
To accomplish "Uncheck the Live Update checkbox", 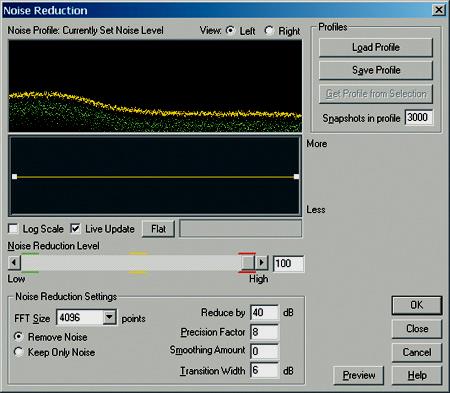I will (x=75, y=229).
